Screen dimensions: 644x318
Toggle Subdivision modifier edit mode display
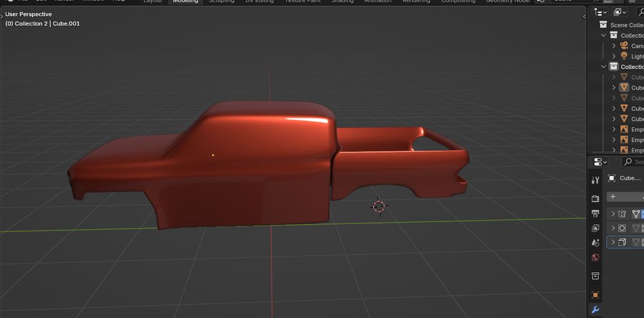(x=636, y=228)
